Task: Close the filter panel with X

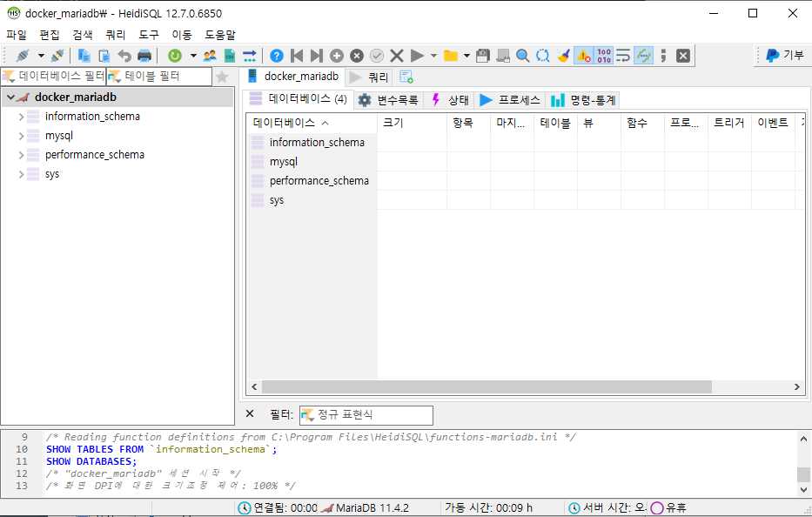Action: coord(250,413)
